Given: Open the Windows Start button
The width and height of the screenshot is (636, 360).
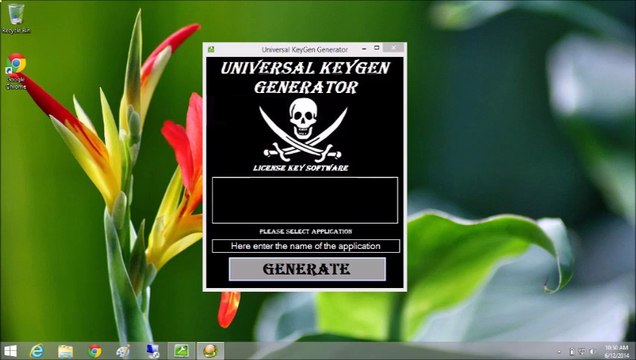Looking at the screenshot, I should (x=10, y=351).
